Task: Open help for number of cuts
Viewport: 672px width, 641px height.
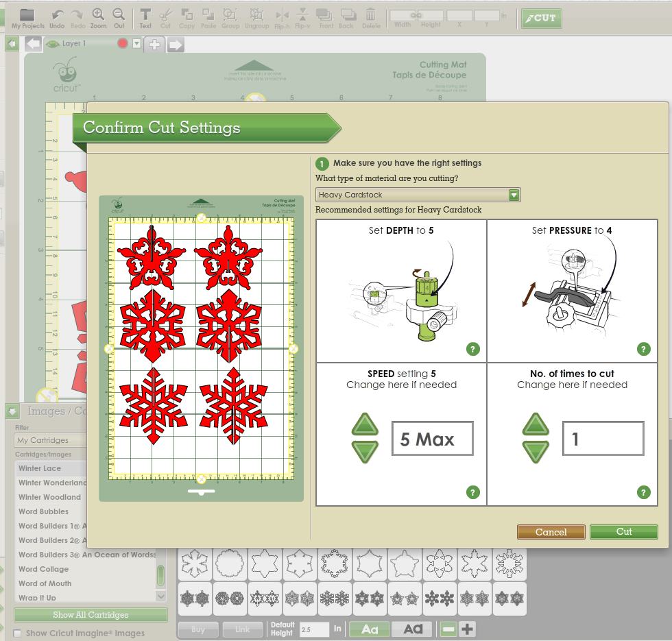Action: 643,492
